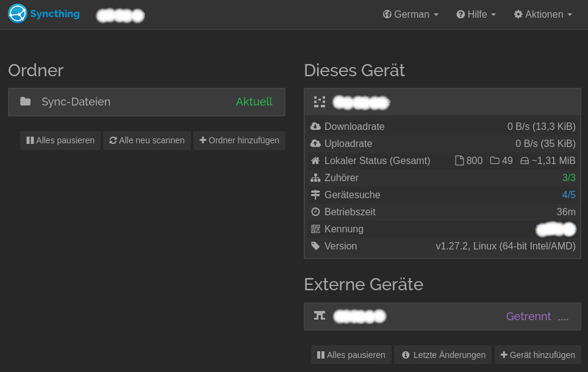Image resolution: width=588 pixels, height=372 pixels.
Task: Click the QR code icon beside Kennung
Action: [x=315, y=229]
